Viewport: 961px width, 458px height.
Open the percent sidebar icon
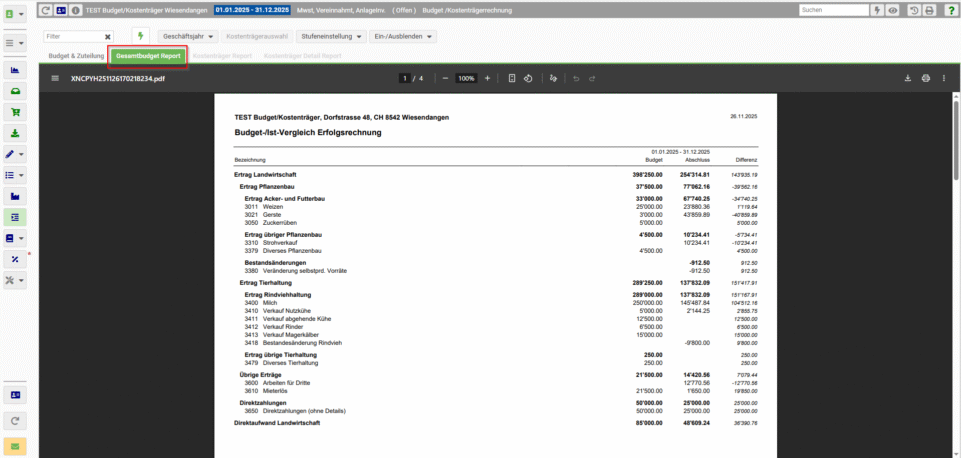click(x=15, y=259)
